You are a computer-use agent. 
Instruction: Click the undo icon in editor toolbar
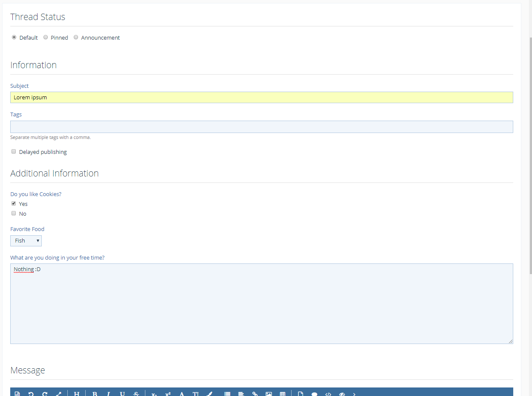point(31,394)
